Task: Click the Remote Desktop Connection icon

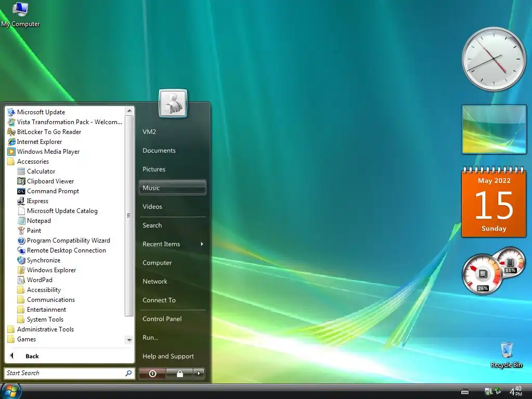Action: (21, 250)
